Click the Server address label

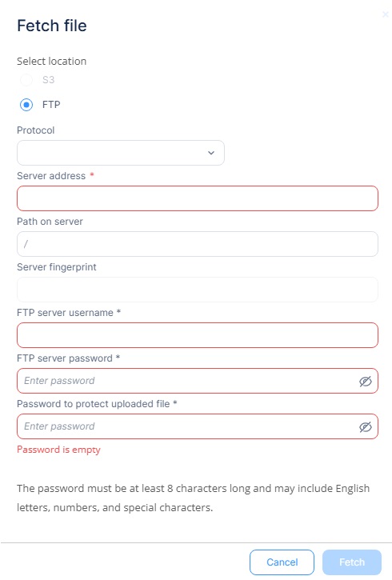coord(51,176)
